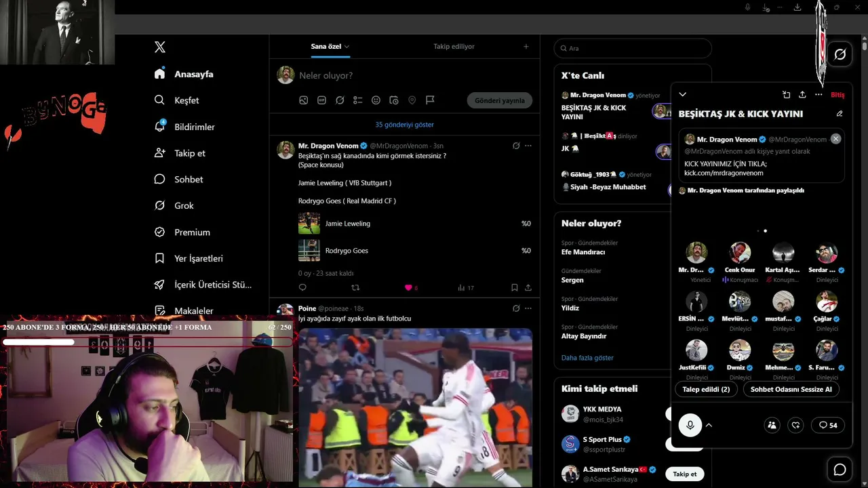
Task: Add a photo with the media icon
Action: 304,100
